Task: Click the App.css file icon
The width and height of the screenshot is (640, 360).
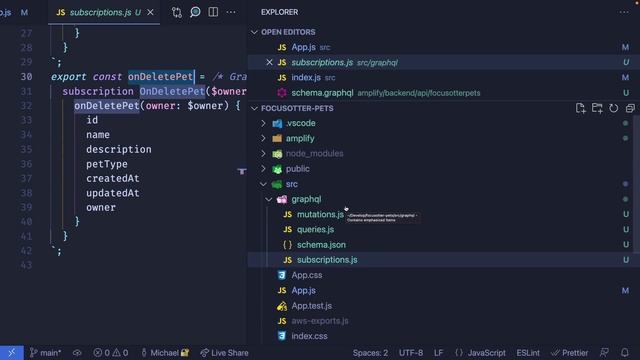Action: pyautogui.click(x=282, y=275)
